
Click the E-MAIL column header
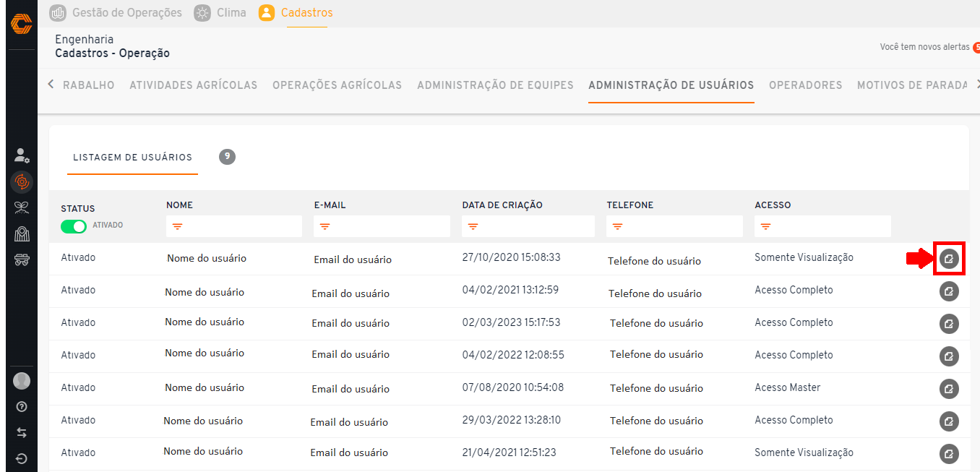pyautogui.click(x=330, y=205)
